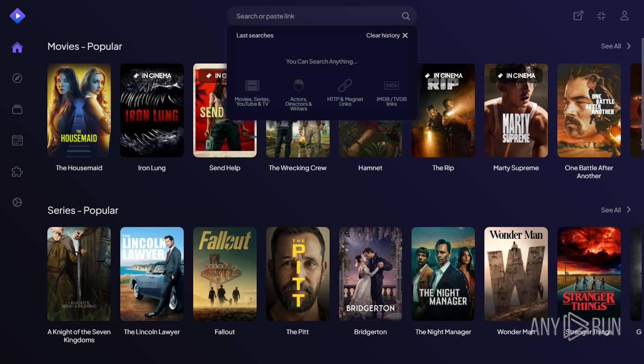Open the user profile icon
The width and height of the screenshot is (644, 364).
(625, 16)
